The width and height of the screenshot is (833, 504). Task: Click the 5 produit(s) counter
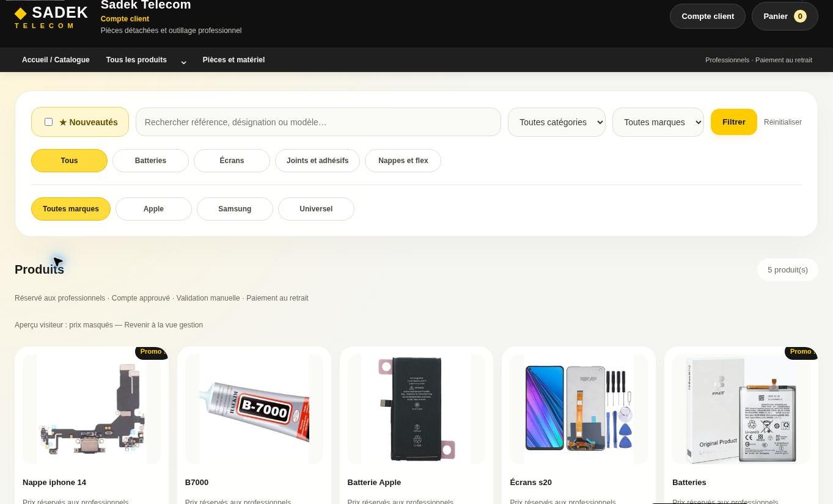click(x=788, y=270)
